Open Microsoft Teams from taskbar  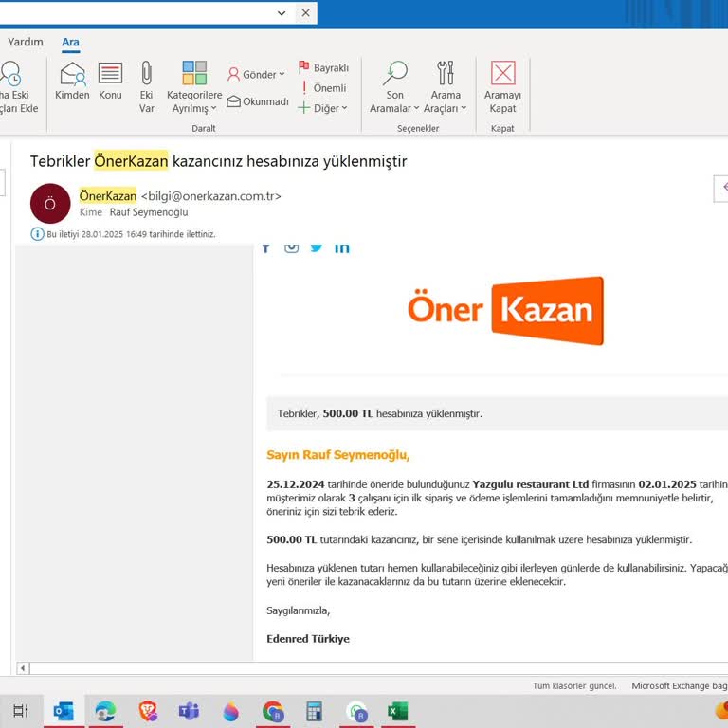point(189,711)
